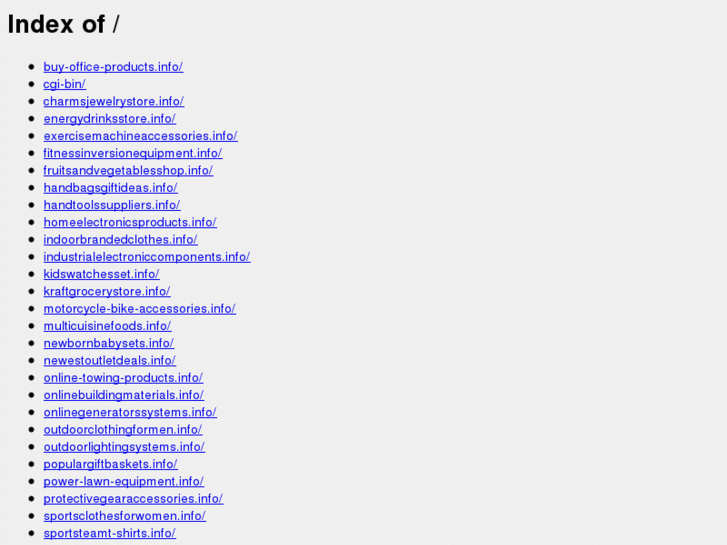Viewport: 727px width, 545px height.
Task: Open newbornbabysets.info directory
Action: (108, 343)
